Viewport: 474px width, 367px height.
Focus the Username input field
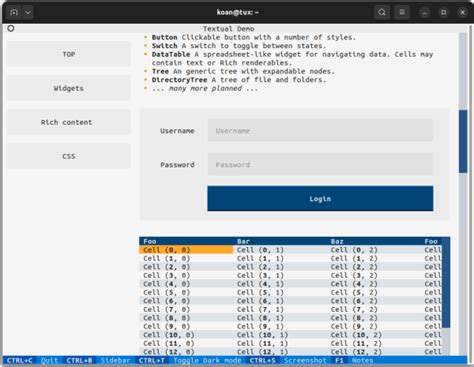tap(320, 131)
